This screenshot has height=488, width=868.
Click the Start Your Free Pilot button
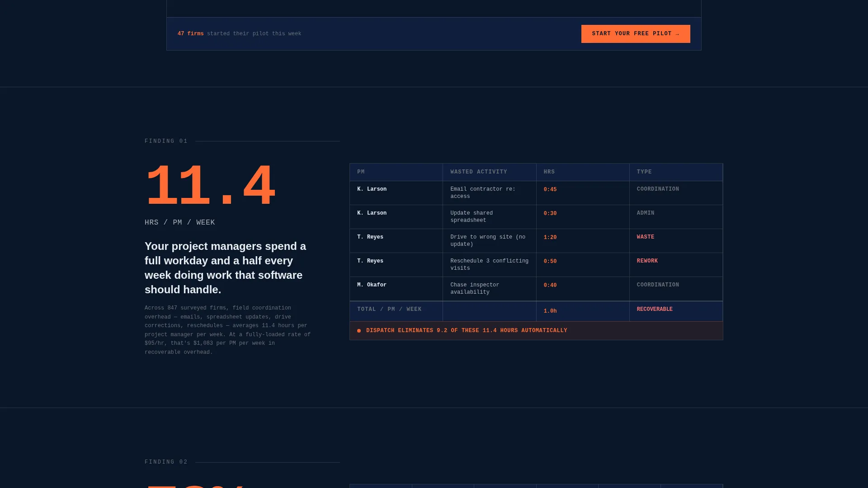pyautogui.click(x=636, y=34)
